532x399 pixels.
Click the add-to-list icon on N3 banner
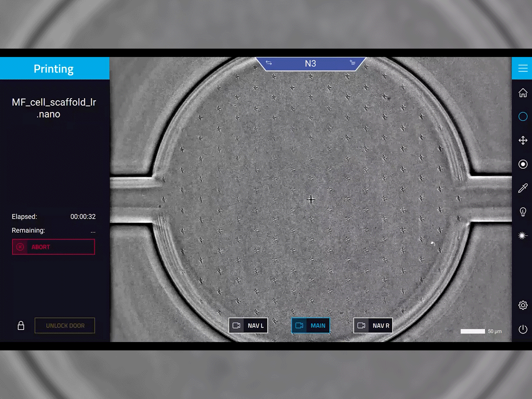pyautogui.click(x=353, y=63)
